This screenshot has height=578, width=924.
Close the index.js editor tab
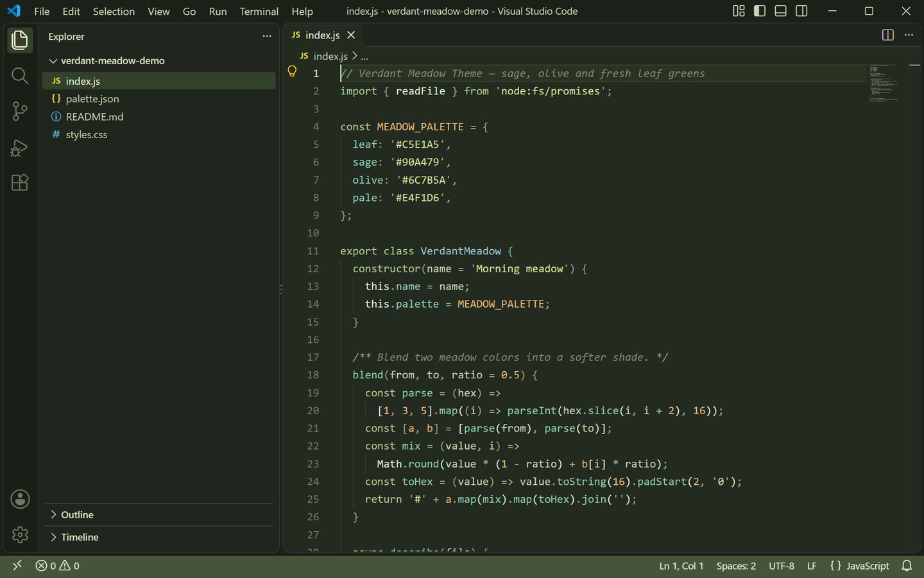tap(351, 35)
